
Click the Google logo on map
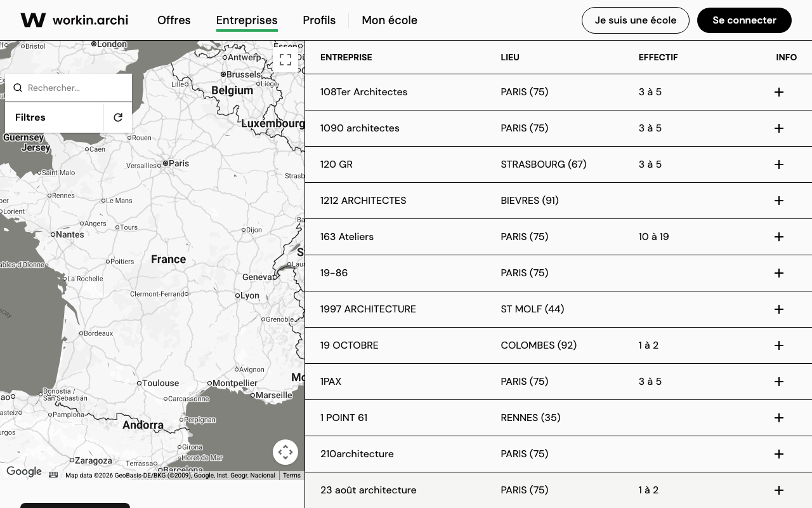[x=24, y=472]
